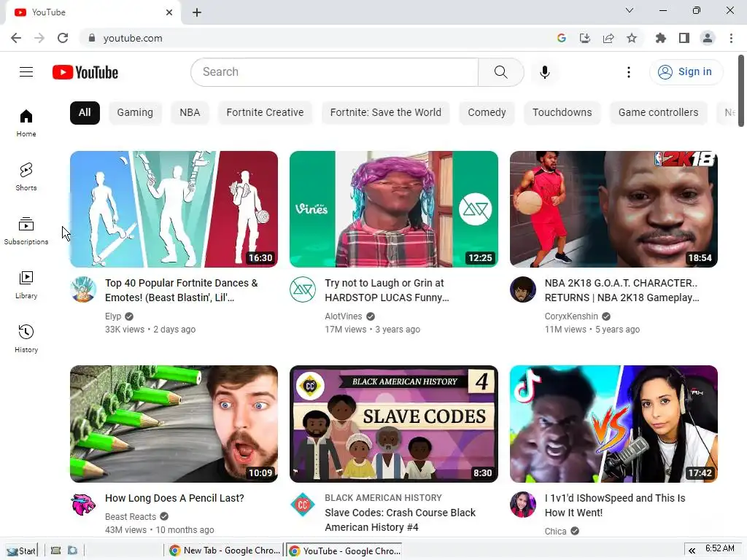The image size is (747, 560).
Task: Switch to New Tab Chrome taskbar window
Action: click(x=225, y=551)
